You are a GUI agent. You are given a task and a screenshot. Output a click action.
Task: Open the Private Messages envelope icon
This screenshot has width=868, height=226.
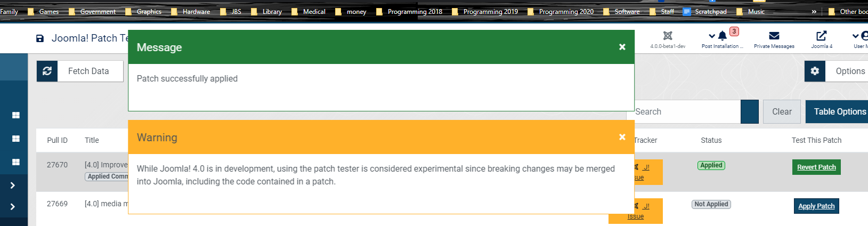(x=774, y=36)
